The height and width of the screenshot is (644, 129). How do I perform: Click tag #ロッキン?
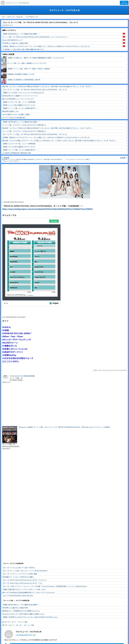(x=19, y=625)
